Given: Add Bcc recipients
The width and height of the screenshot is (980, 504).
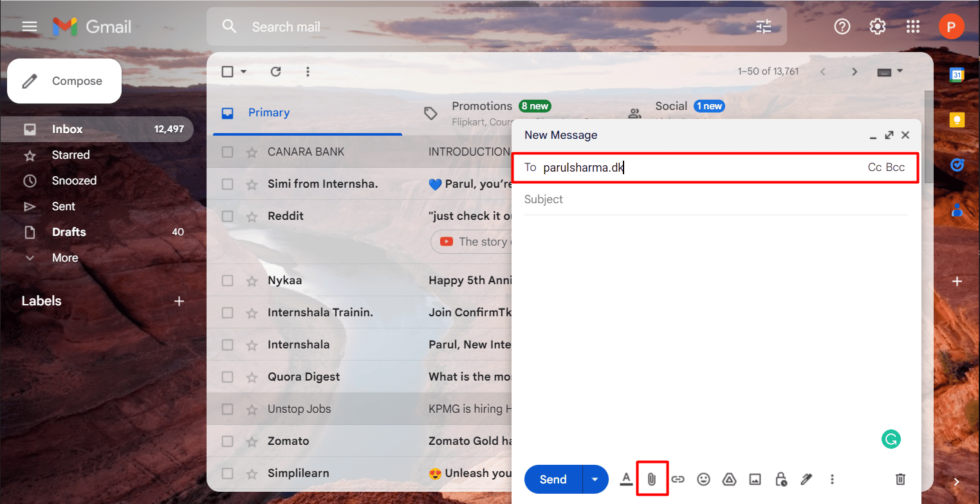Looking at the screenshot, I should tap(895, 167).
